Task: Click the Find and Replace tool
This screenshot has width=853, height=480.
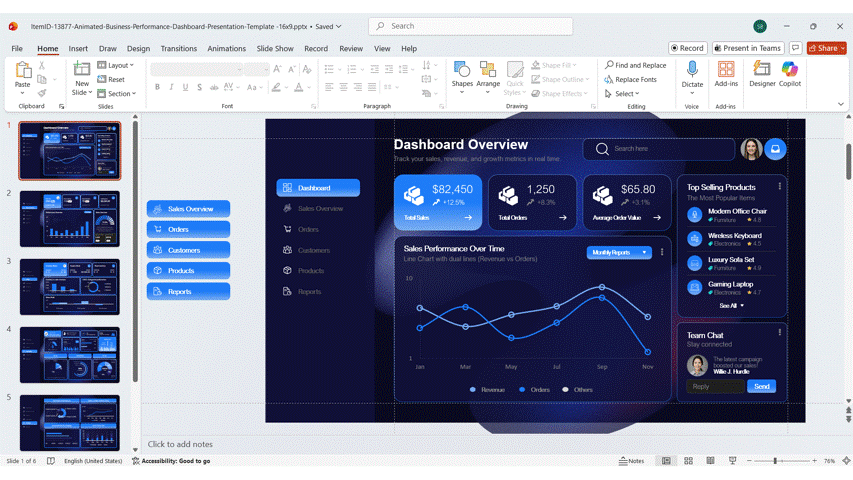Action: click(x=635, y=65)
